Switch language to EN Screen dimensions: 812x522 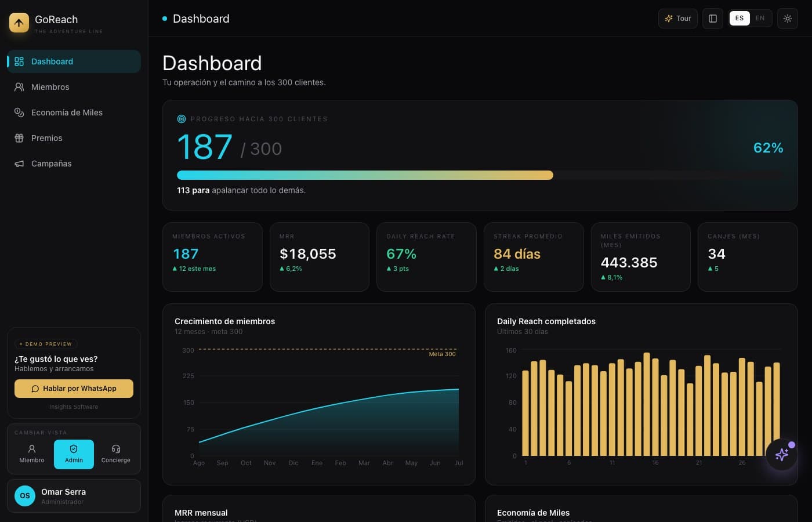coord(760,19)
